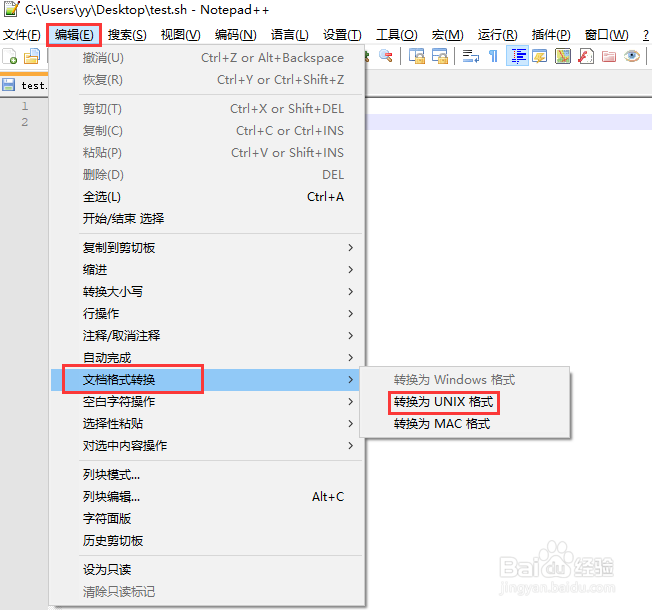Click the greyed 剪切(T) menu entry
Image resolution: width=652 pixels, height=610 pixels.
point(208,109)
